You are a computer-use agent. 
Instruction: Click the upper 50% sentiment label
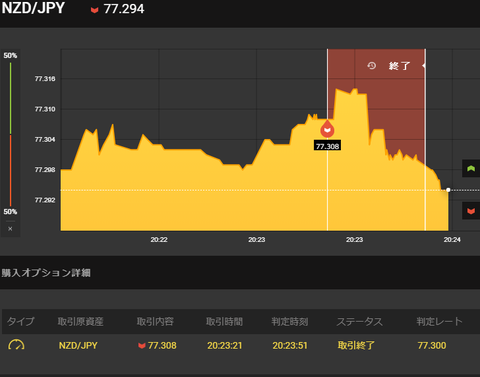click(x=10, y=55)
